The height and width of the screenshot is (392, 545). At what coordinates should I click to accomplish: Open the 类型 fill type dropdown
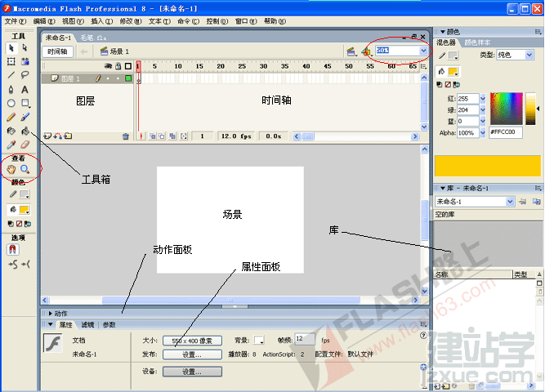click(x=529, y=55)
